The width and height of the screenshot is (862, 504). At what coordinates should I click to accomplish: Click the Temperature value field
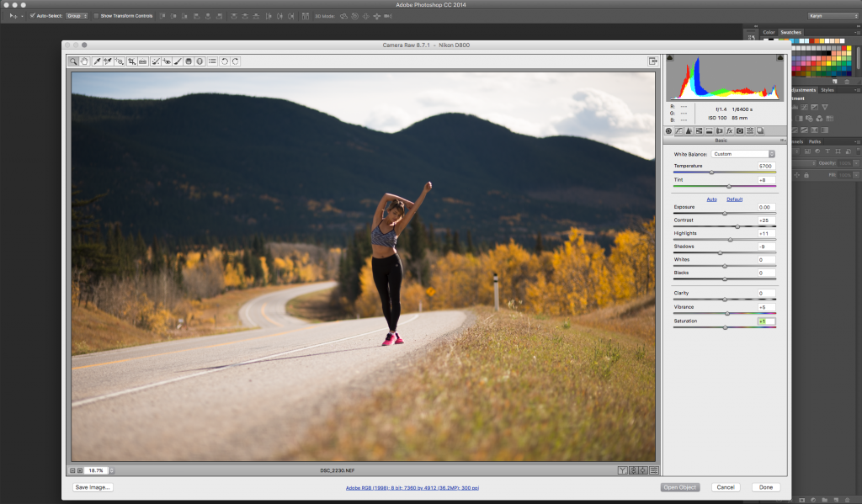pos(766,166)
